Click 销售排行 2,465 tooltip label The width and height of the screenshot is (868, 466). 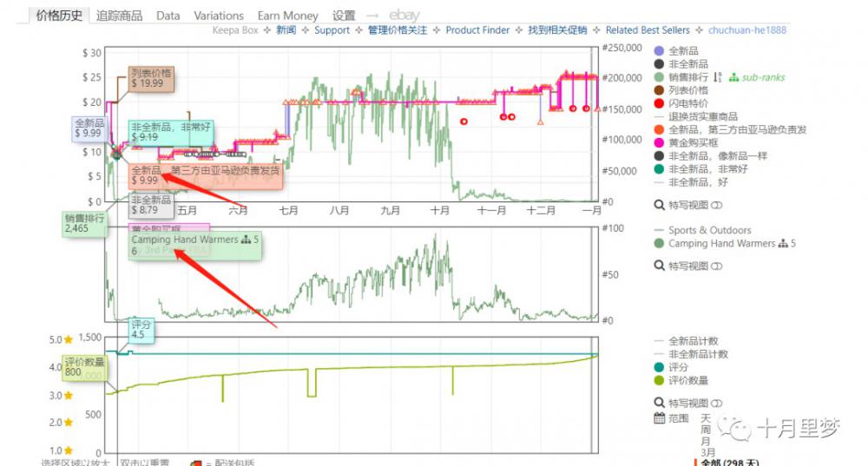point(84,224)
